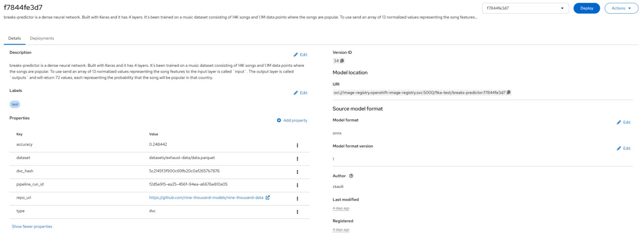
Task: Open kebab menu for pipeline_run_id property
Action: click(297, 185)
